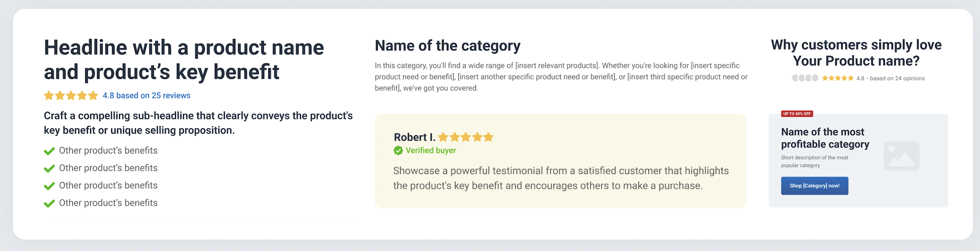The image size is (980, 251).
Task: Click the Robert I. reviewer name
Action: pos(414,137)
